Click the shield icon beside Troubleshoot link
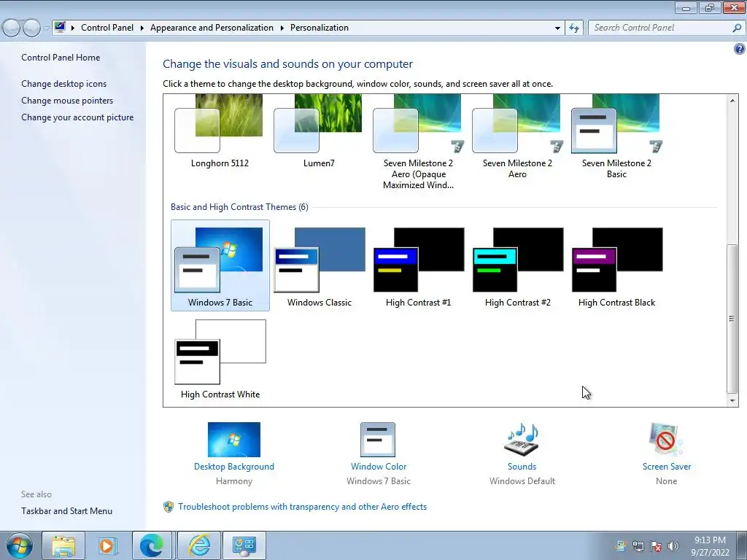This screenshot has height=560, width=747. coord(169,507)
